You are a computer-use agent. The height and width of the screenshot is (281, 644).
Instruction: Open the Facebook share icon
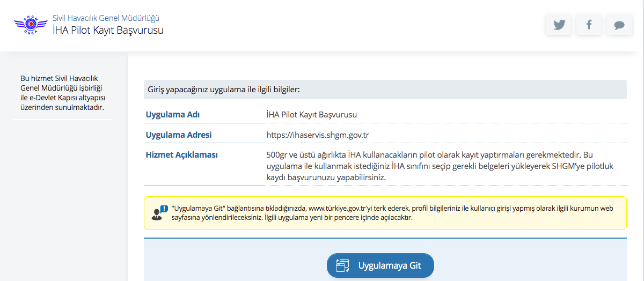pos(589,25)
